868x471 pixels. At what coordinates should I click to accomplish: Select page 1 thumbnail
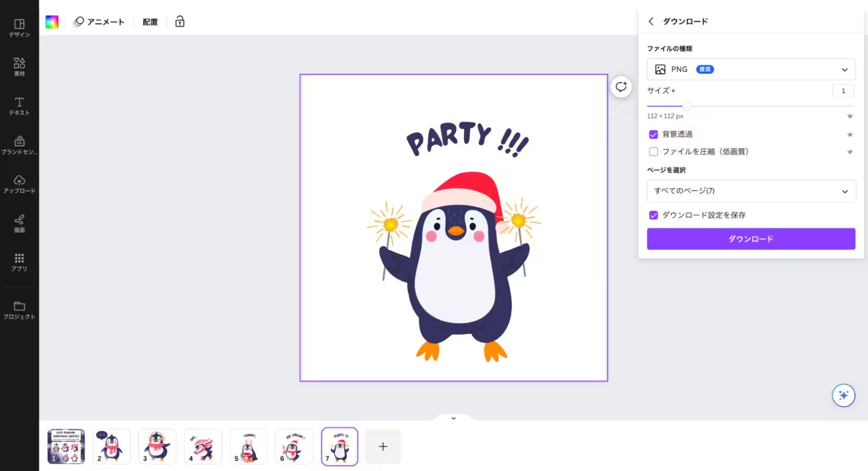[x=66, y=447]
